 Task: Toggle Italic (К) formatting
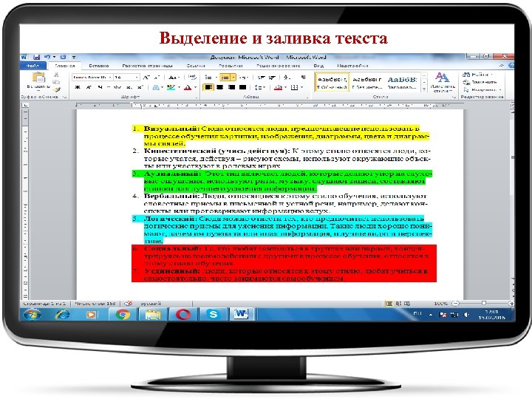[x=88, y=87]
